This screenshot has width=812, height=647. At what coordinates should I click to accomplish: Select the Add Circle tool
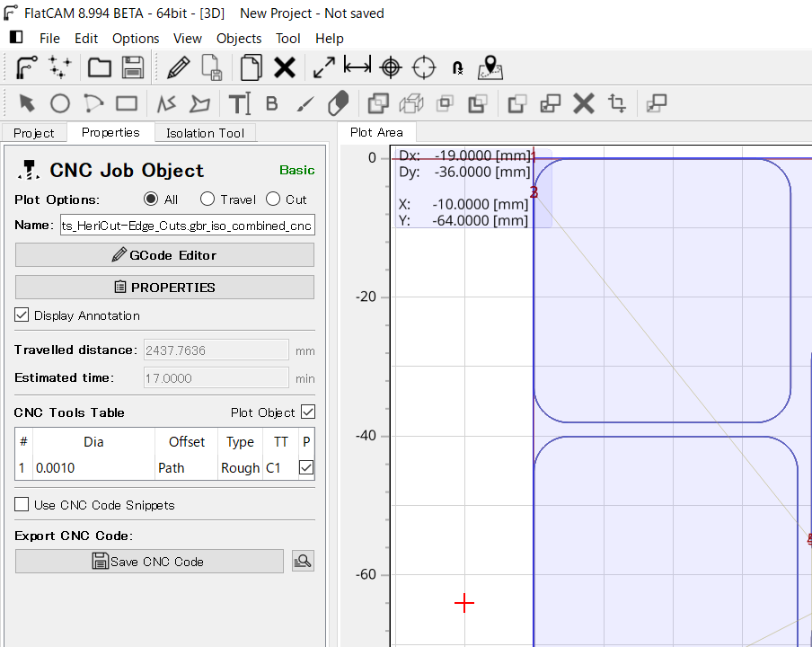click(60, 103)
